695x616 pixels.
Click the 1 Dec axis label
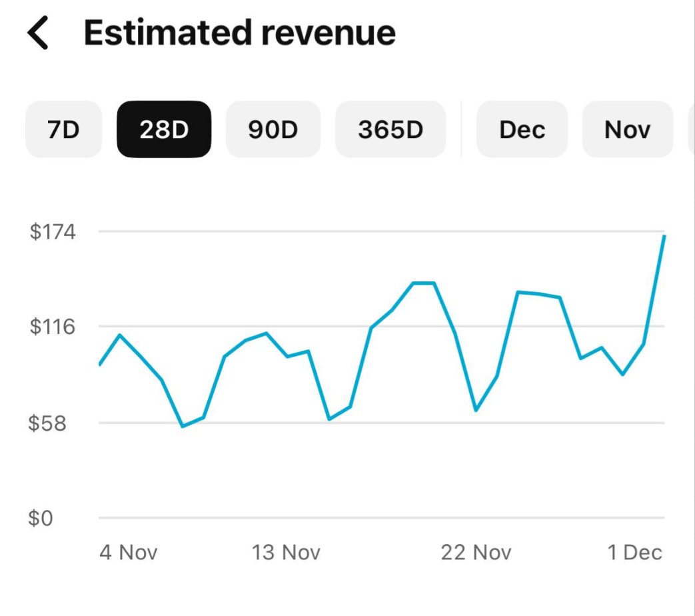click(634, 553)
